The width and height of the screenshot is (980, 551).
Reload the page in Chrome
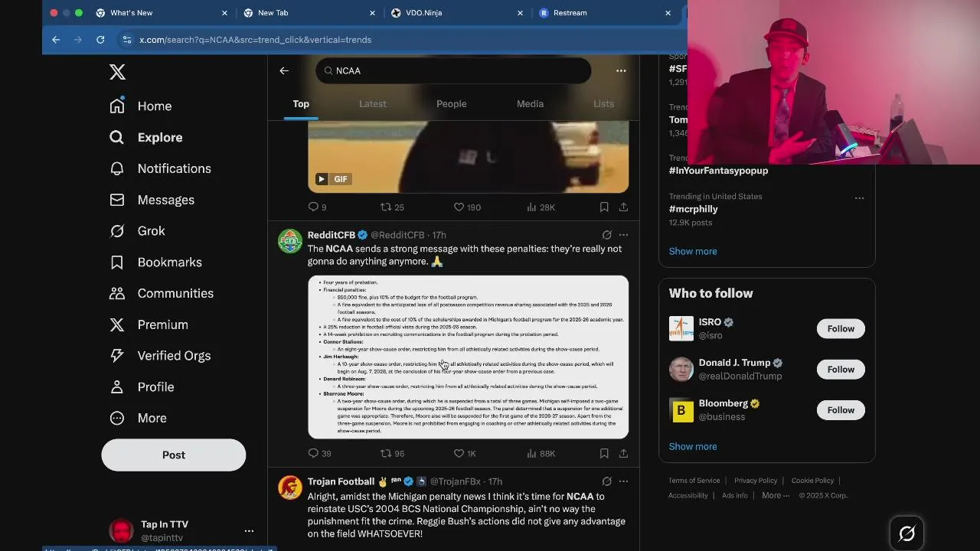pos(100,40)
